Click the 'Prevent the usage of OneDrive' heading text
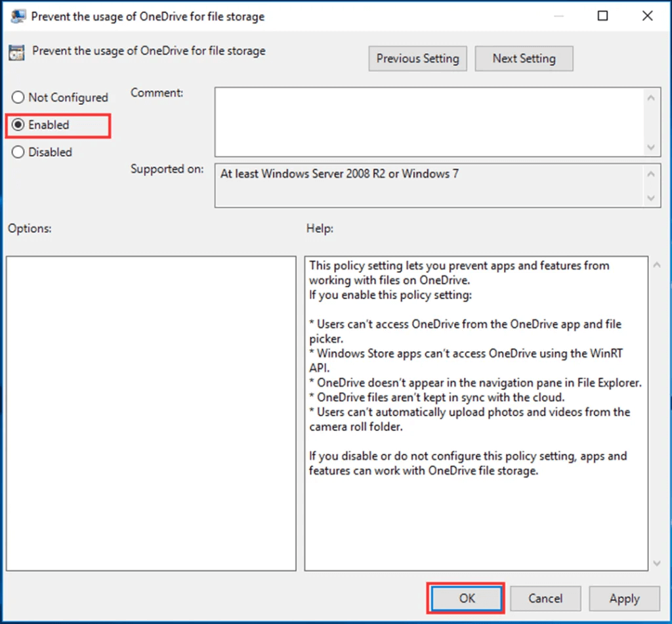672x624 pixels. pyautogui.click(x=149, y=51)
